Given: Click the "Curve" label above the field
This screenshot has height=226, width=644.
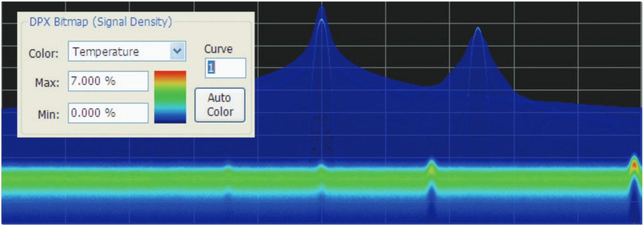Looking at the screenshot, I should pyautogui.click(x=218, y=49).
